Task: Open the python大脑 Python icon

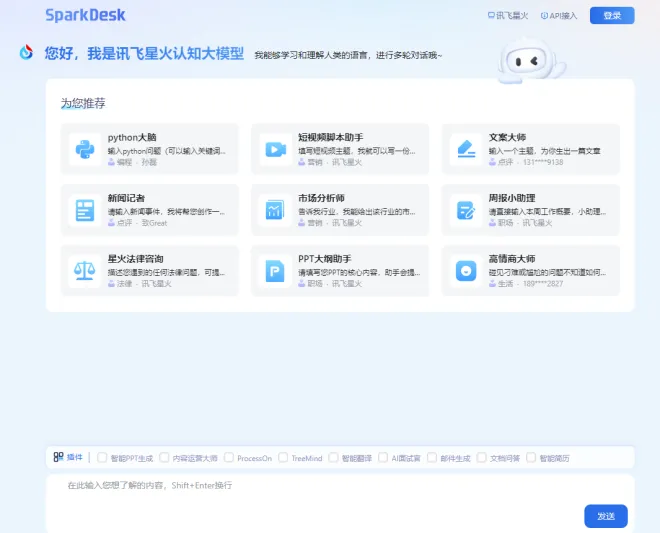Action: (85, 149)
